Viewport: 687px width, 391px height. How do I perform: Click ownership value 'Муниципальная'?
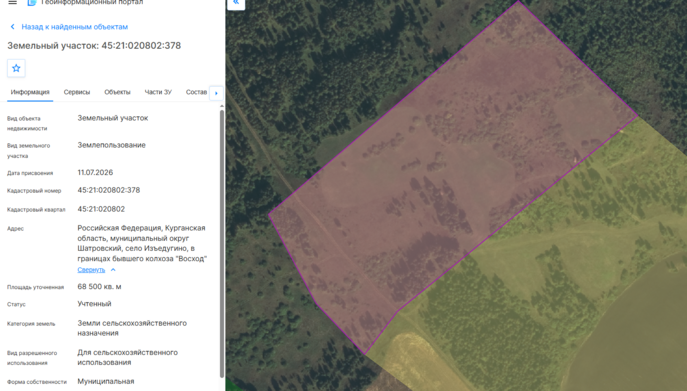[106, 381]
